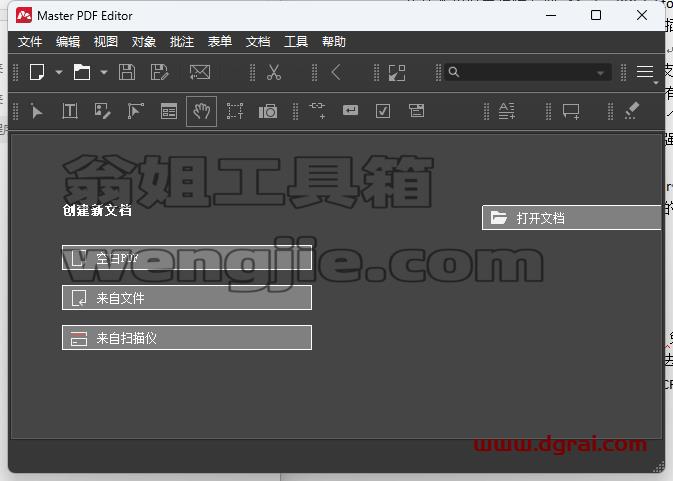Open the 表单 menu
This screenshot has height=481, width=673.
pos(220,42)
